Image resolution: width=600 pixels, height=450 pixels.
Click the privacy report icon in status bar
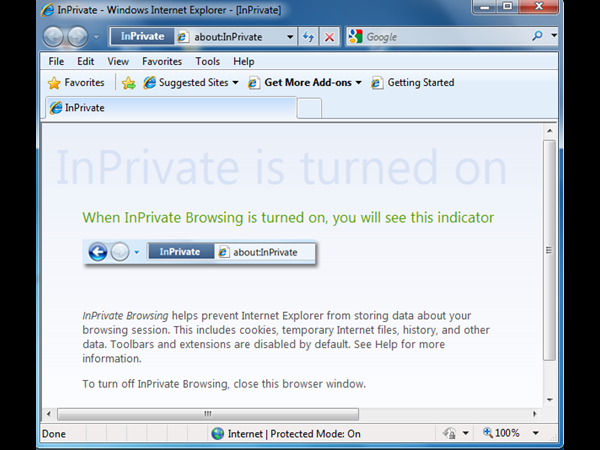(x=450, y=434)
